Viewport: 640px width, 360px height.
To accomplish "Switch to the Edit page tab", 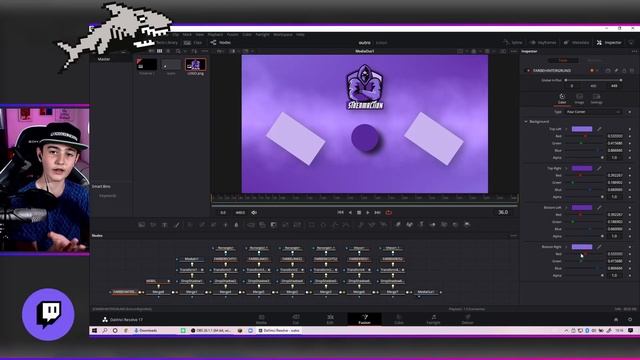I will [x=330, y=319].
